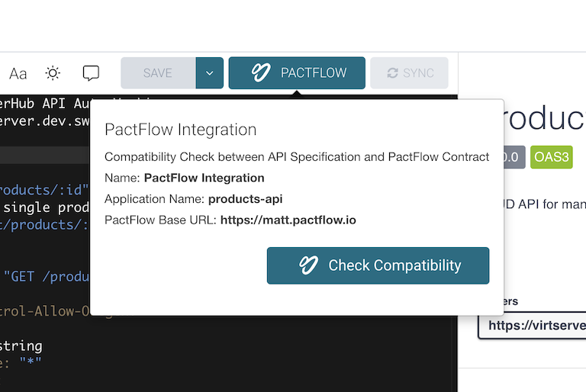Click the PACTFLOW toolbar button
The height and width of the screenshot is (392, 586).
pos(297,73)
